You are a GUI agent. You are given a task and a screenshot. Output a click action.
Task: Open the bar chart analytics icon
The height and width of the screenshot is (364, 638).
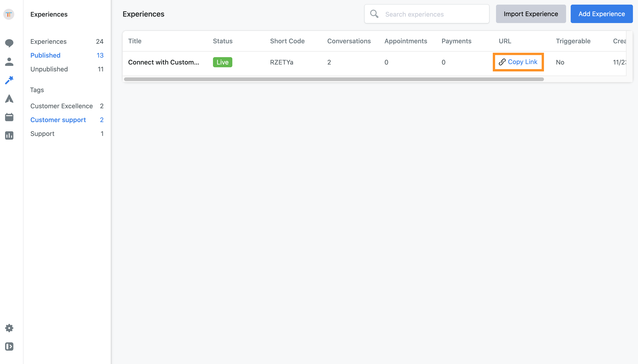click(9, 135)
